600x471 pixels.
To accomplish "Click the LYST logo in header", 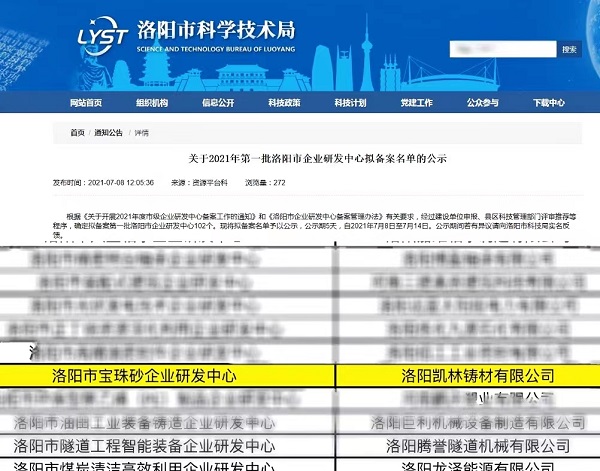I will click(x=102, y=36).
